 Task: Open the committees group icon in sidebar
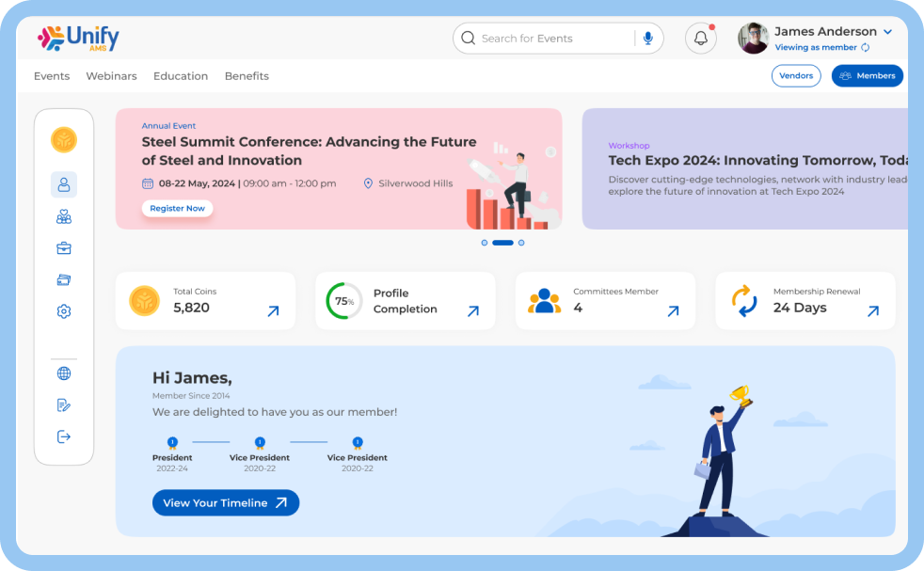pos(64,217)
